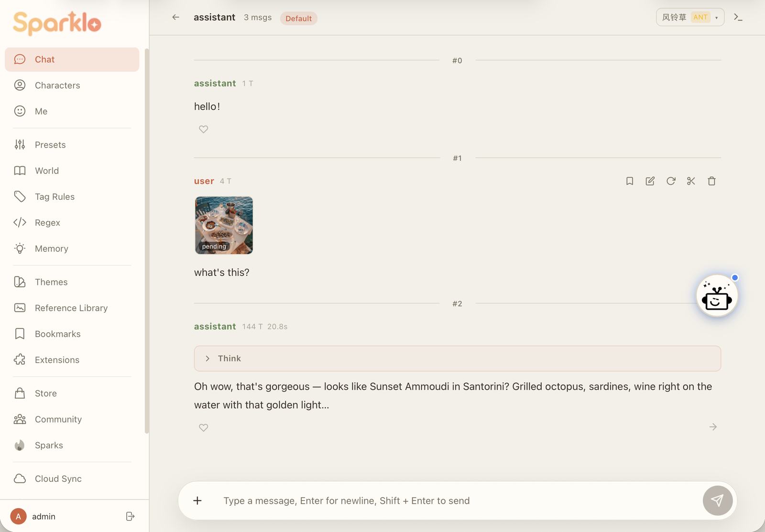Click the sidebar scrollbar
This screenshot has height=532, width=765.
point(146,241)
